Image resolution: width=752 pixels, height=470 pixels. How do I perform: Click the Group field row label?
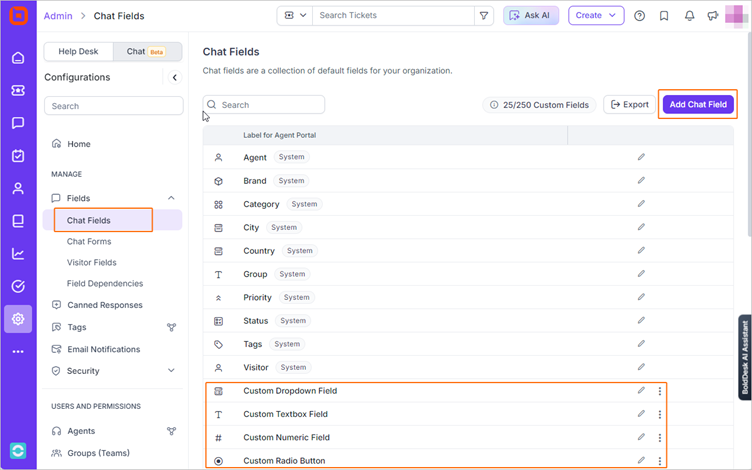pyautogui.click(x=255, y=274)
